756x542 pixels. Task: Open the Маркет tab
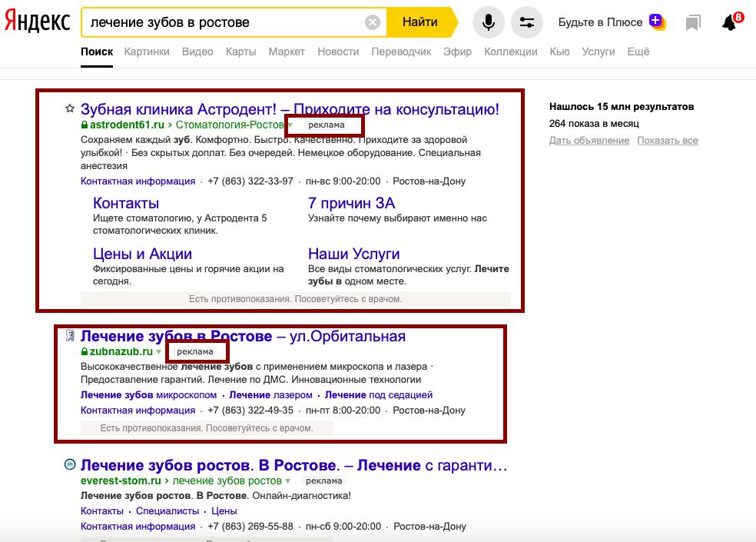pos(287,52)
